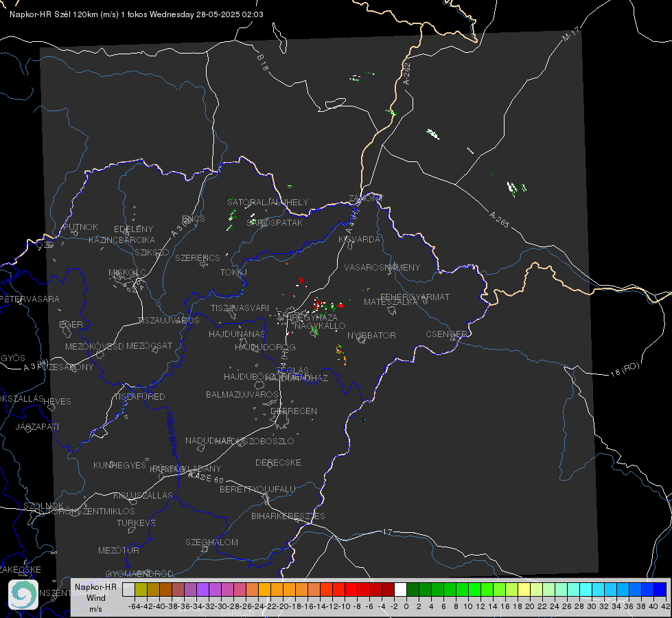Click the M-17 road label
Image resolution: width=672 pixels, height=618 pixels.
[x=570, y=34]
